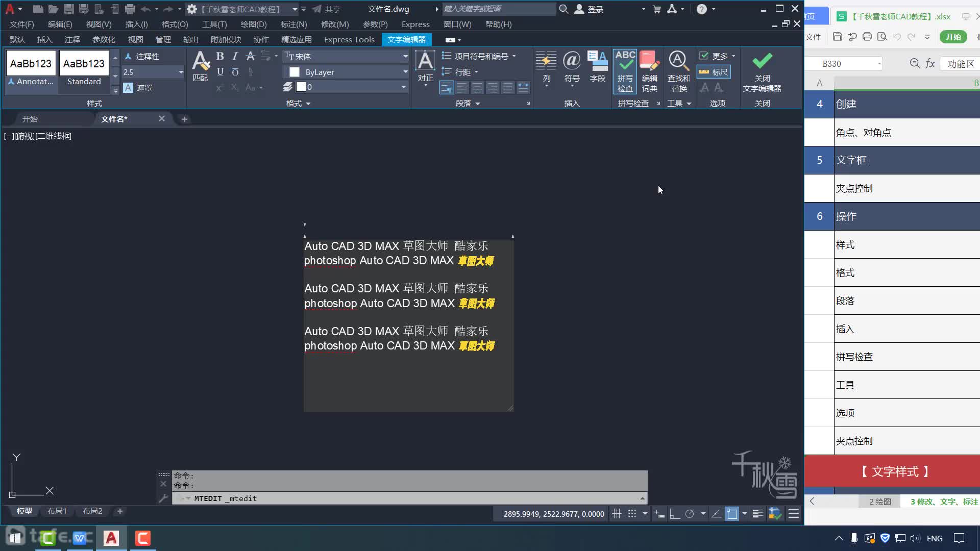The height and width of the screenshot is (551, 980).
Task: Open the File (文件) menu
Action: point(22,24)
